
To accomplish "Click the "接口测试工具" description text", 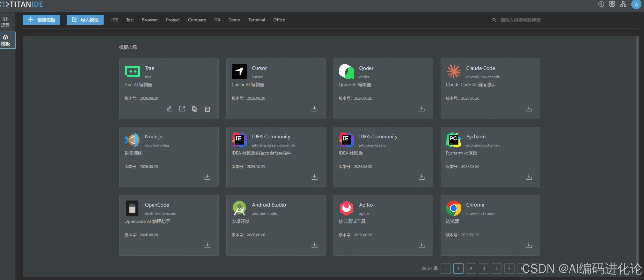I will pyautogui.click(x=352, y=221).
